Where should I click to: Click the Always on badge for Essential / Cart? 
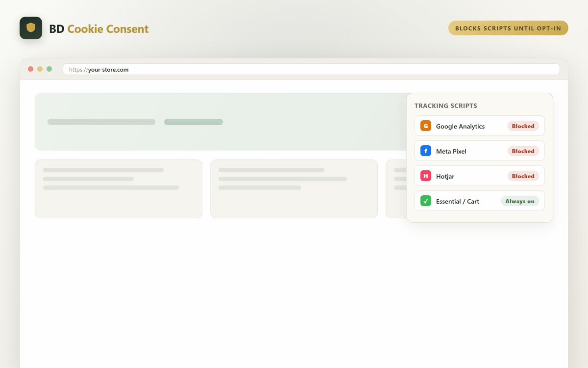pyautogui.click(x=520, y=201)
